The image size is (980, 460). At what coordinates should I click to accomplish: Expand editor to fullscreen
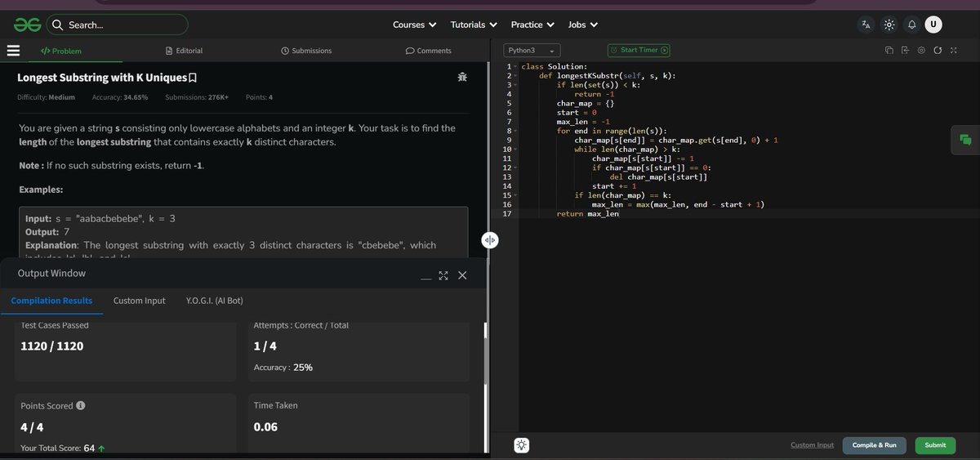(953, 51)
